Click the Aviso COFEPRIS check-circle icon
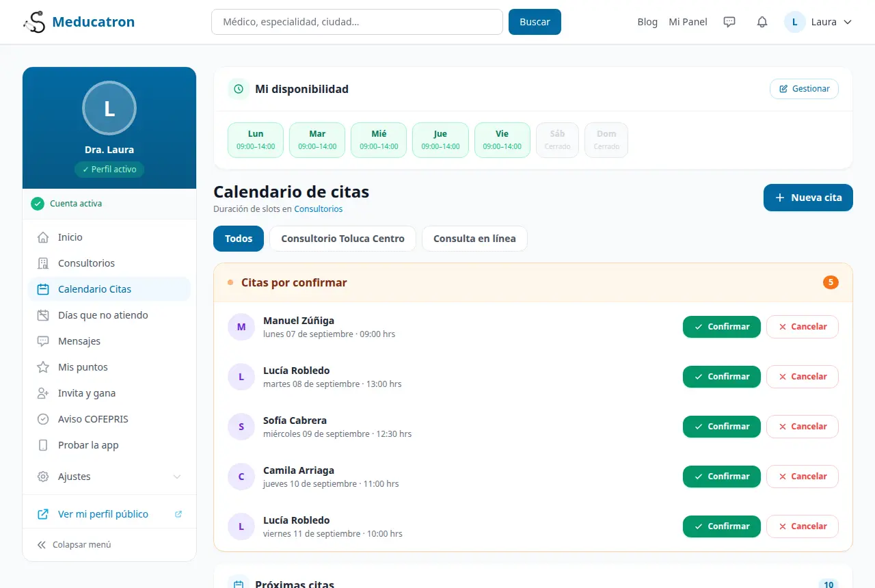The height and width of the screenshot is (588, 875). coord(43,419)
